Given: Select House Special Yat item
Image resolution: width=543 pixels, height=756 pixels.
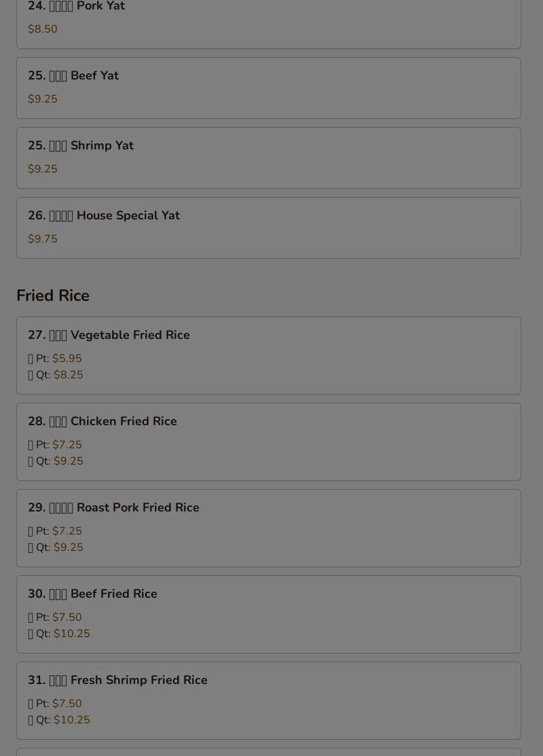Looking at the screenshot, I should [x=268, y=228].
